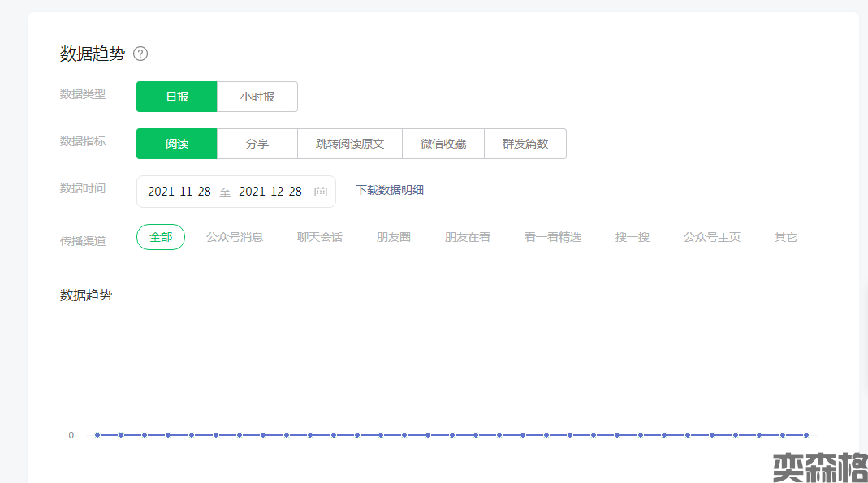The width and height of the screenshot is (868, 483).
Task: Select the 阅读 metric tab
Action: [177, 144]
